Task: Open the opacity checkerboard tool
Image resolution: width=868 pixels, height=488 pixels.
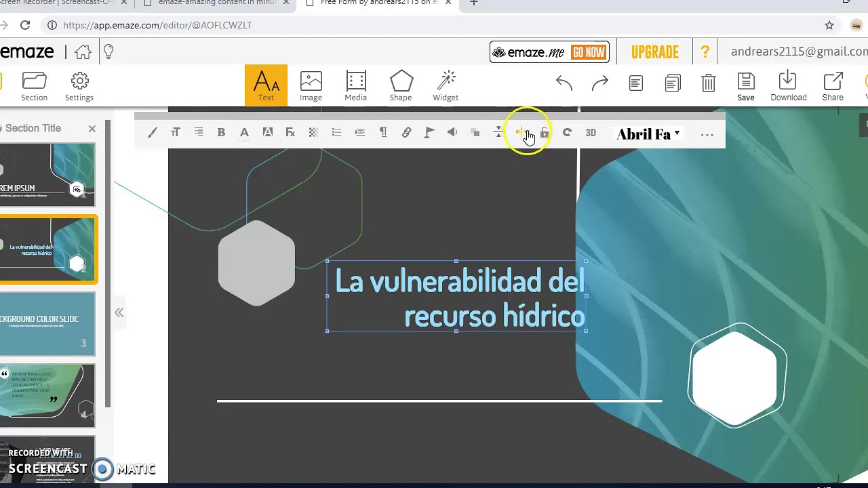Action: pos(313,133)
